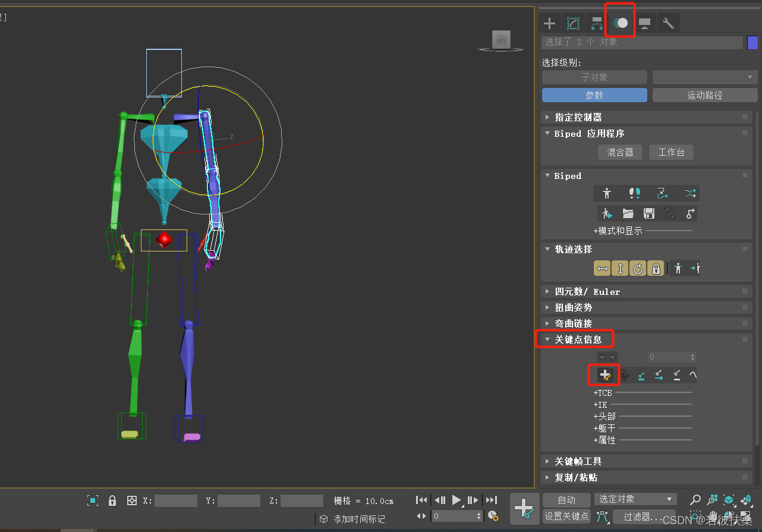Image resolution: width=762 pixels, height=532 pixels.
Task: Click the Delete Key trash icon
Action: click(x=624, y=375)
